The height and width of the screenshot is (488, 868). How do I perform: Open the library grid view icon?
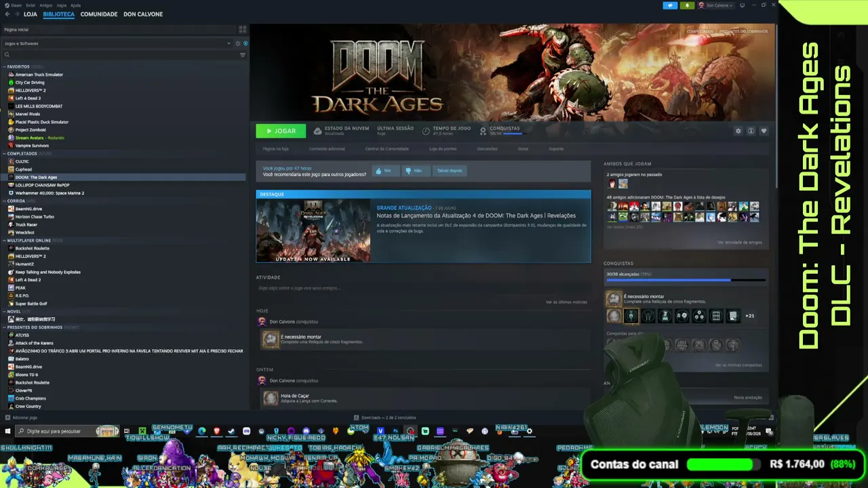click(242, 30)
